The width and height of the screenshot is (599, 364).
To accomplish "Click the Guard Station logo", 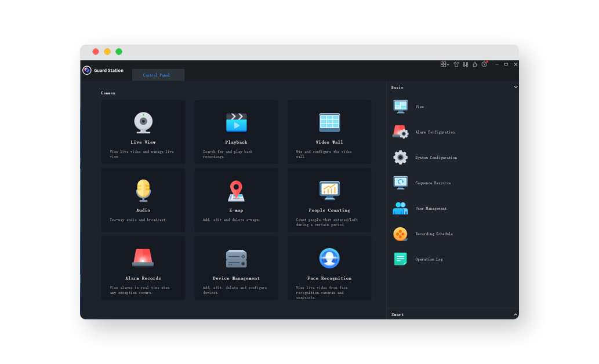I will (x=87, y=70).
